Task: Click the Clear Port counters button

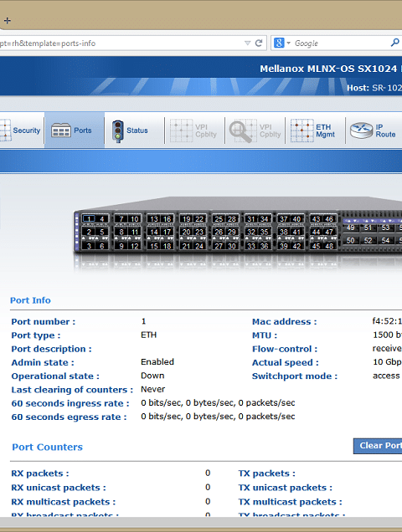Action: click(378, 446)
